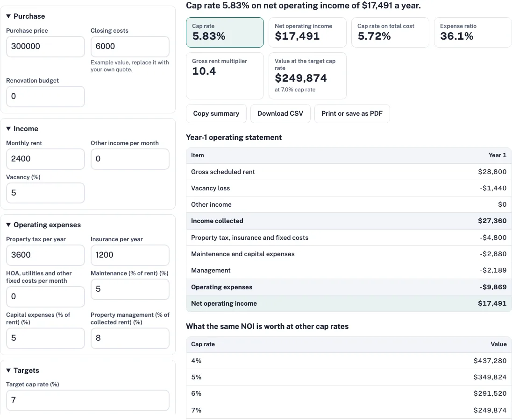Change the Monthly rent value

coord(45,159)
